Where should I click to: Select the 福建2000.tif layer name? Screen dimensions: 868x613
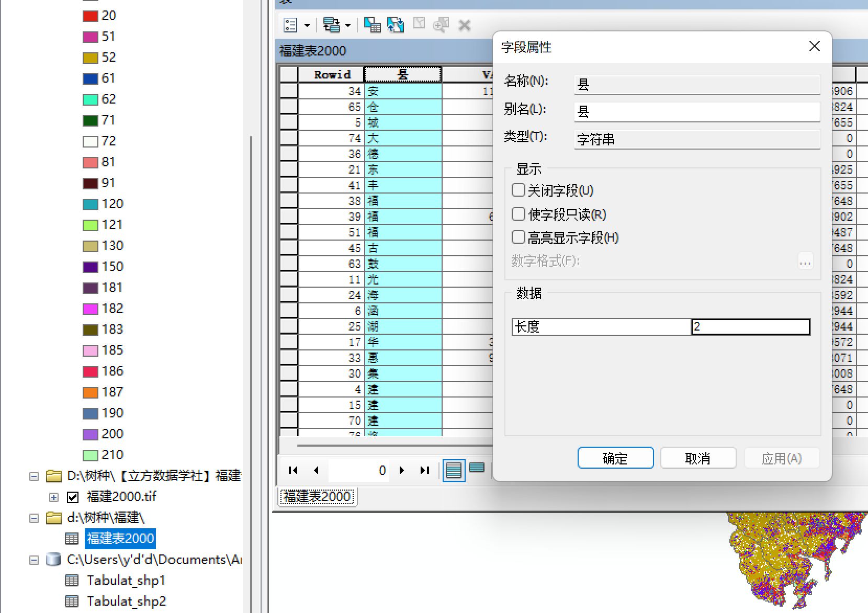(121, 496)
